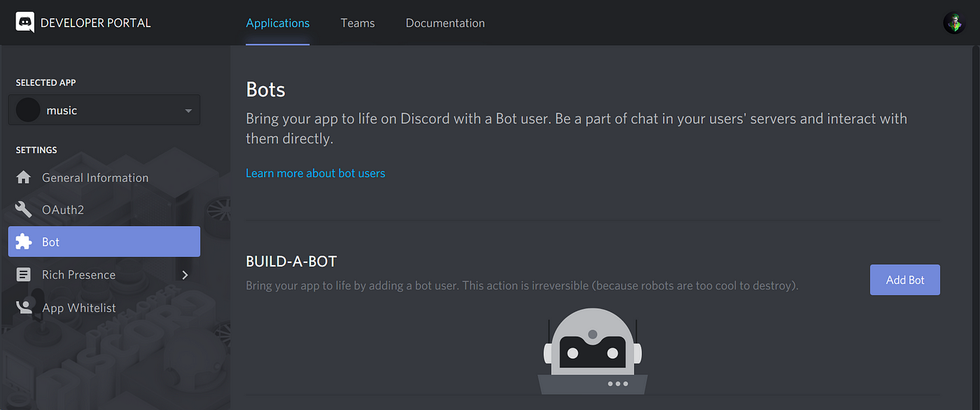Click the 'This action is irreversible' description text
Screen dimensions: 980x410
522,285
